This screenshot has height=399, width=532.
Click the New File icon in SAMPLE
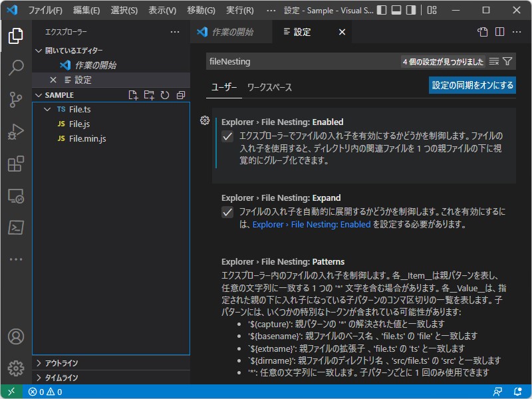point(132,94)
